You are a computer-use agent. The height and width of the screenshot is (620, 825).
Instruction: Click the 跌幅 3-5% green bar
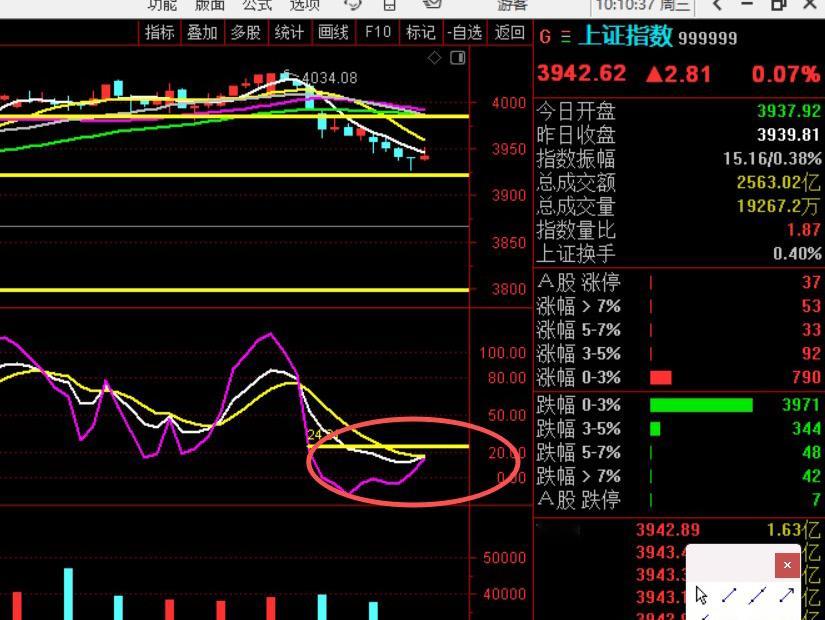tap(655, 428)
